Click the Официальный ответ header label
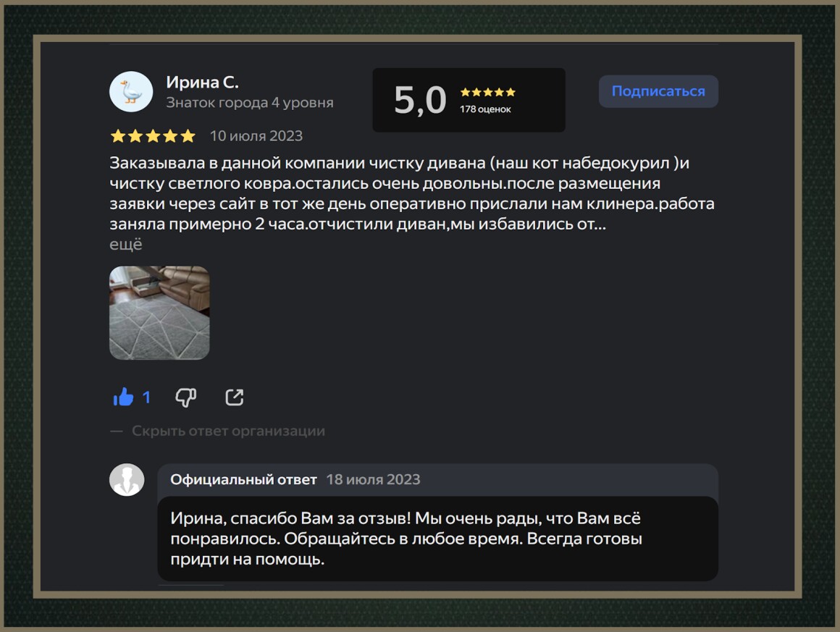 [244, 479]
